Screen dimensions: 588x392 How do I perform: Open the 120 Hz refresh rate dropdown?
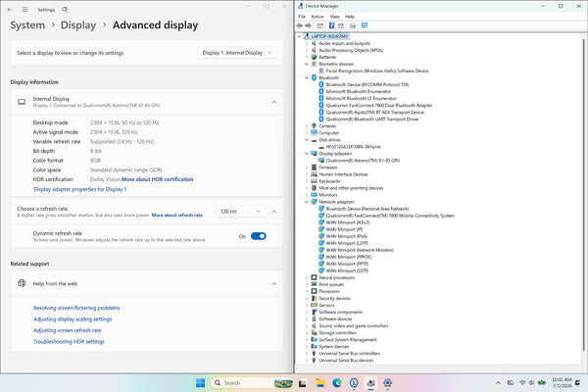241,212
